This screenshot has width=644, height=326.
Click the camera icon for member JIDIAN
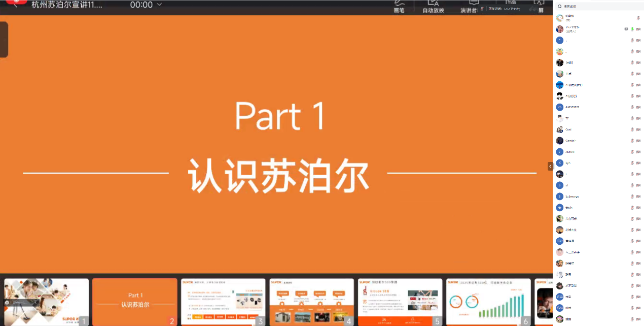tap(638, 152)
